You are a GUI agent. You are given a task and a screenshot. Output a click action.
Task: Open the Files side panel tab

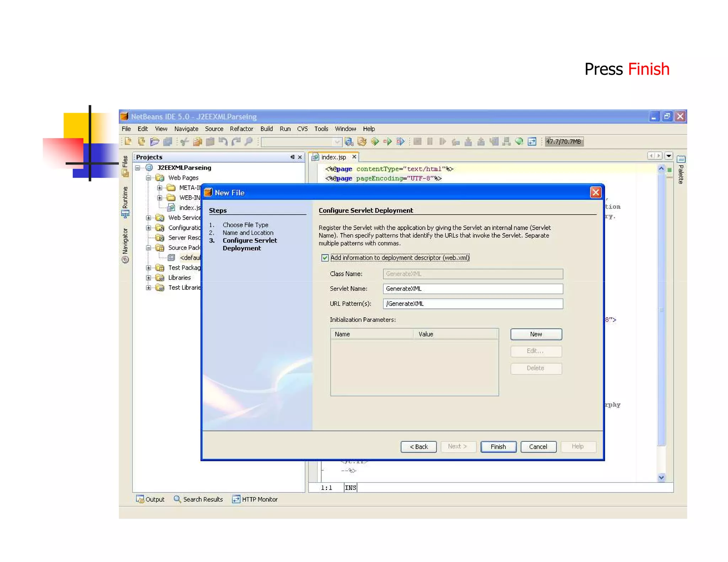pos(125,166)
